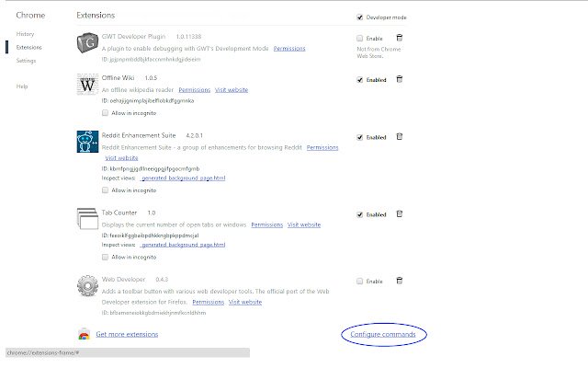Click the Chrome heading in sidebar
The height and width of the screenshot is (368, 588).
(30, 15)
